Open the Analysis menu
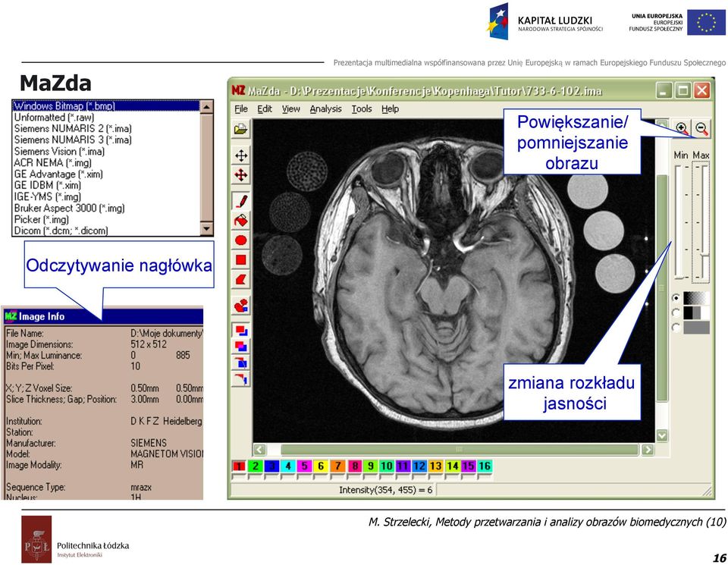The width and height of the screenshot is (728, 565). [x=325, y=108]
